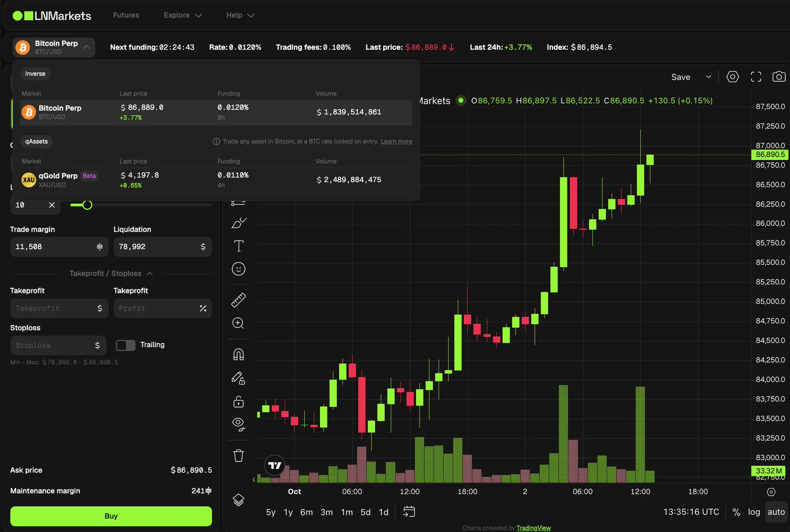The image size is (790, 532).
Task: Open go-to-date calendar icon
Action: pyautogui.click(x=409, y=512)
